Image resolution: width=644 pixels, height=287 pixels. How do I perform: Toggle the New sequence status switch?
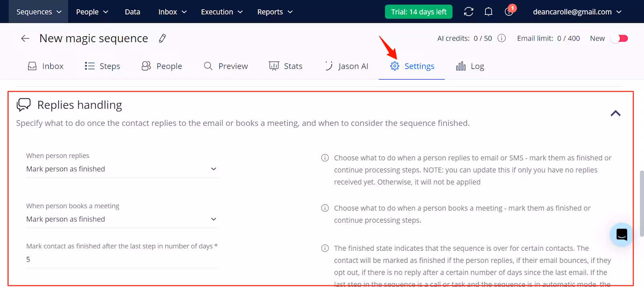click(x=619, y=38)
